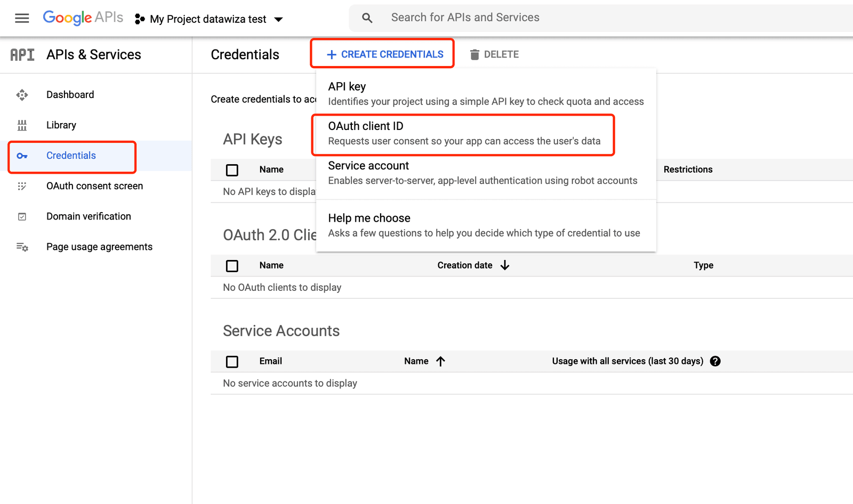853x504 pixels.
Task: Click the Domain verification checkbox icon
Action: pyautogui.click(x=22, y=216)
